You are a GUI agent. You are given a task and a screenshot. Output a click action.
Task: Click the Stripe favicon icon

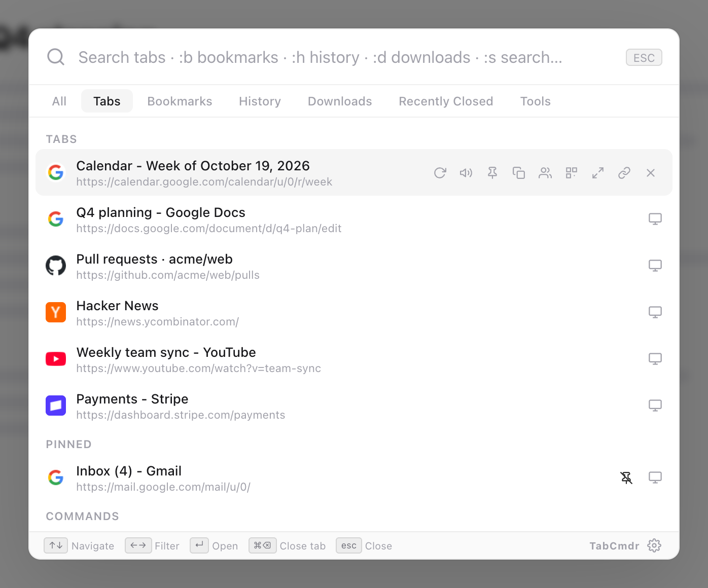[56, 406]
